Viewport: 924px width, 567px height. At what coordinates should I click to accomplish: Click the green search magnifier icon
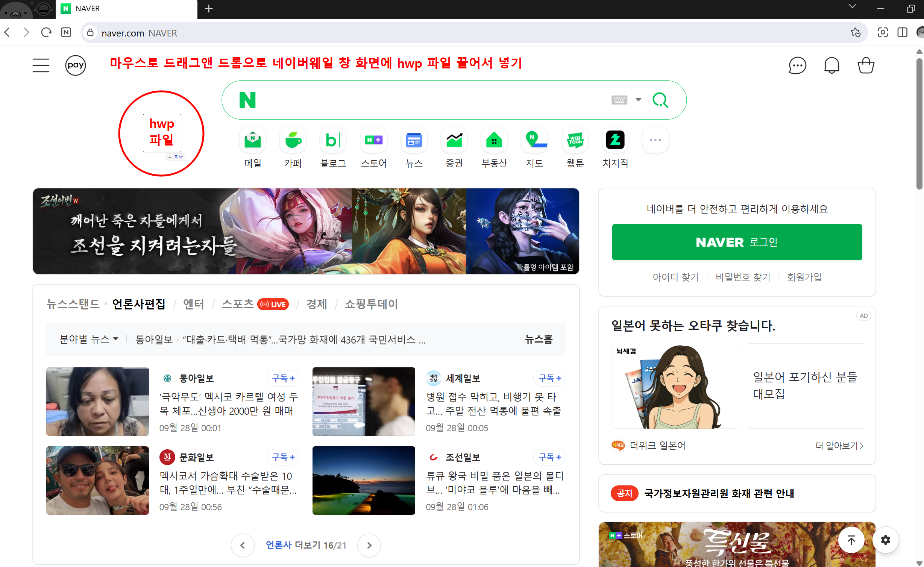[660, 100]
